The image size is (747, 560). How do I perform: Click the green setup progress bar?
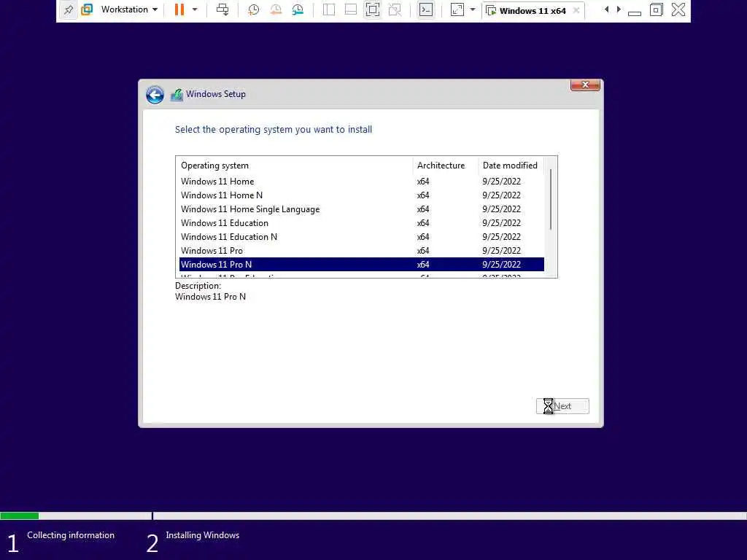pyautogui.click(x=20, y=516)
